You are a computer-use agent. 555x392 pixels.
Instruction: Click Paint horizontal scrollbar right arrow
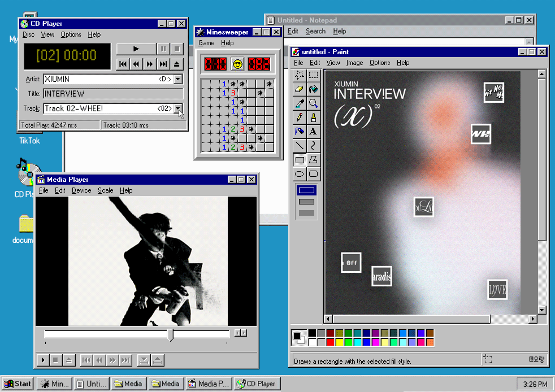533,319
